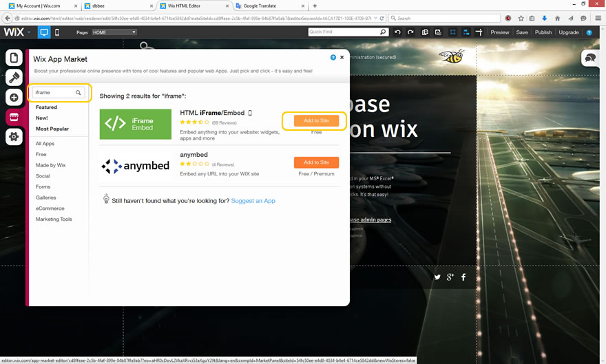Open the Page HOME dropdown

(114, 32)
